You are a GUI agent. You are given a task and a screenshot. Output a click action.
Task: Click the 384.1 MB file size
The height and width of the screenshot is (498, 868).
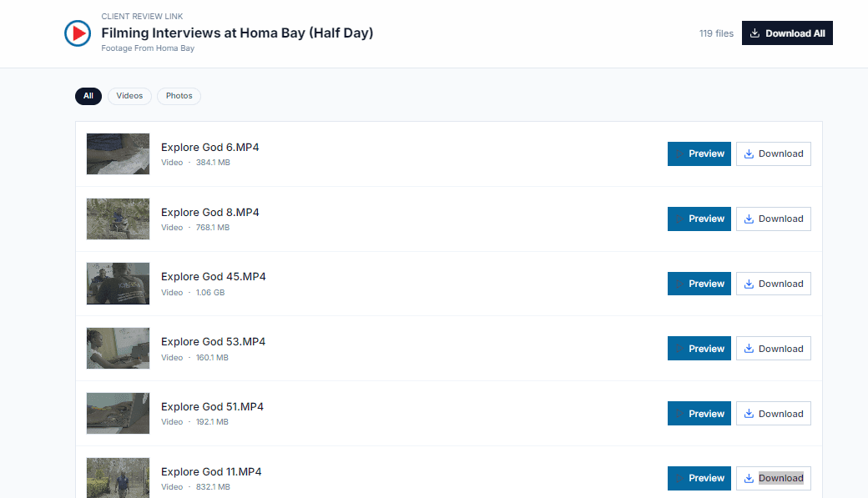point(213,163)
